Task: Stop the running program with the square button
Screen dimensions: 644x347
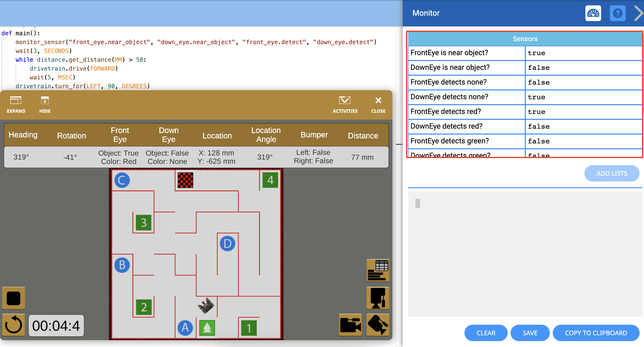Action: click(x=13, y=298)
